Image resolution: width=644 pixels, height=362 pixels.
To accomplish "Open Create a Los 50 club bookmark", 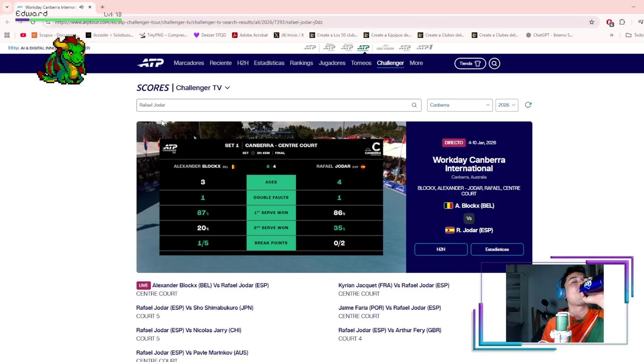I will tap(333, 35).
